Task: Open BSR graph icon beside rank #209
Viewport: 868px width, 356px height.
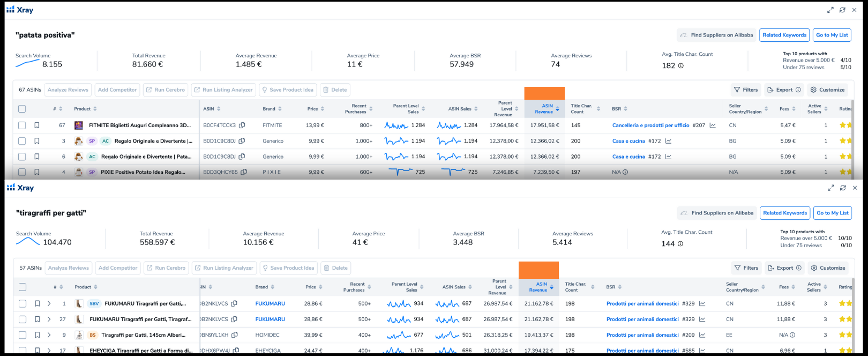Action: 702,335
